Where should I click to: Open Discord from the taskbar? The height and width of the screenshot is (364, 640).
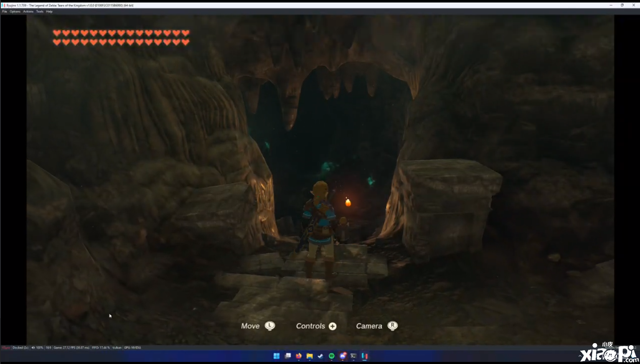pyautogui.click(x=343, y=356)
